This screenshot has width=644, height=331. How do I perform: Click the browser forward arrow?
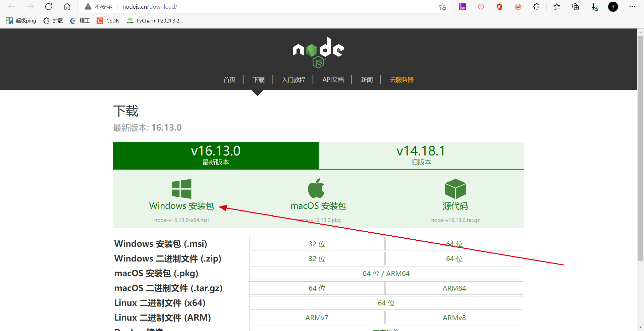pos(30,7)
